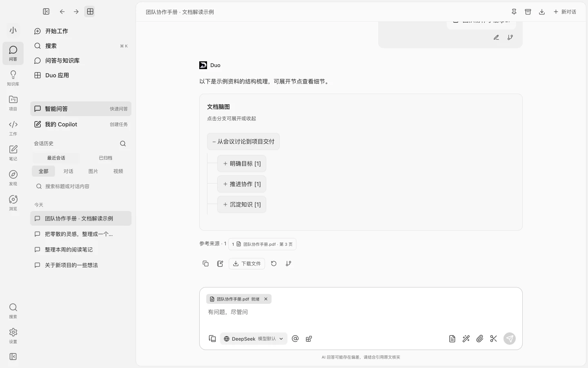
Task: Attach a file with paperclip icon
Action: [480, 339]
